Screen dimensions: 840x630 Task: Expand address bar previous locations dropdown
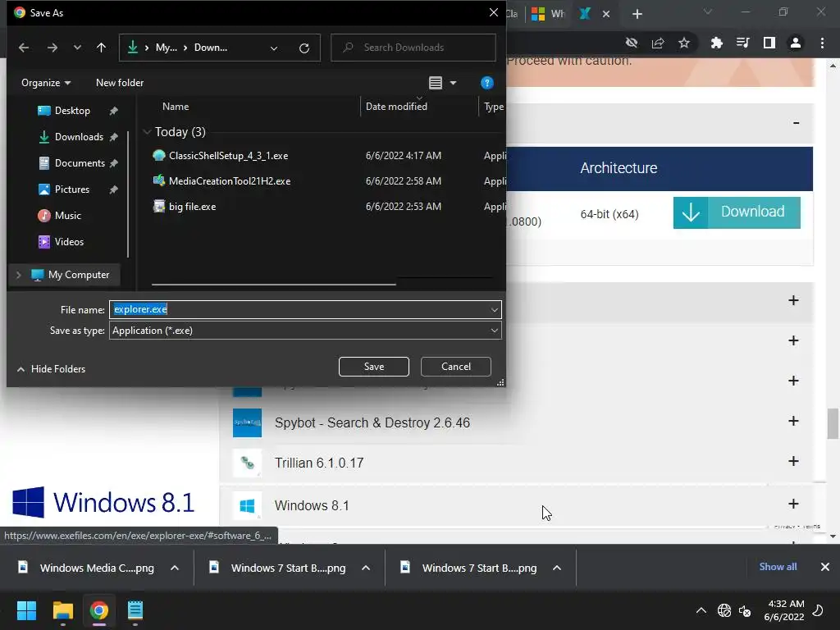[274, 48]
